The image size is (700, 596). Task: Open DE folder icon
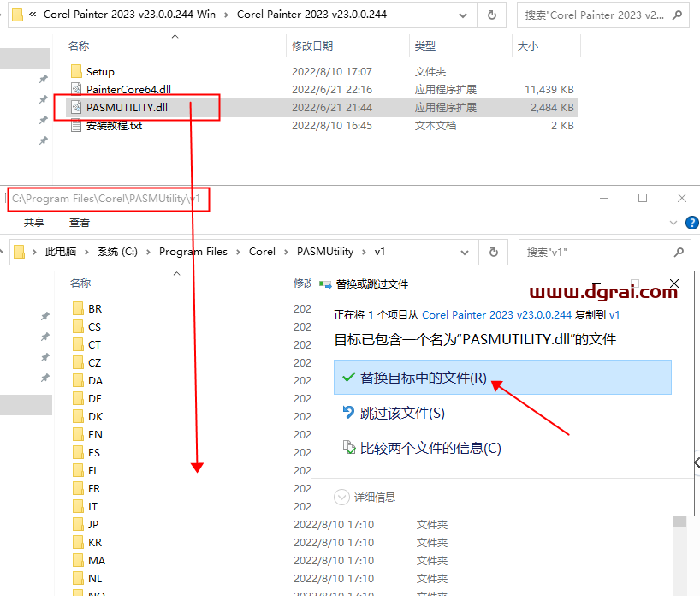pos(78,398)
